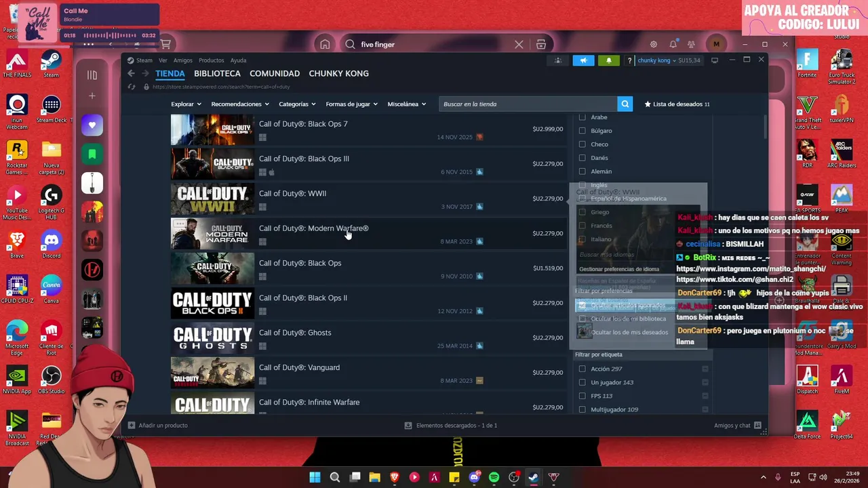Image resolution: width=868 pixels, height=488 pixels.
Task: Open Amigos y chat icon
Action: (757, 426)
